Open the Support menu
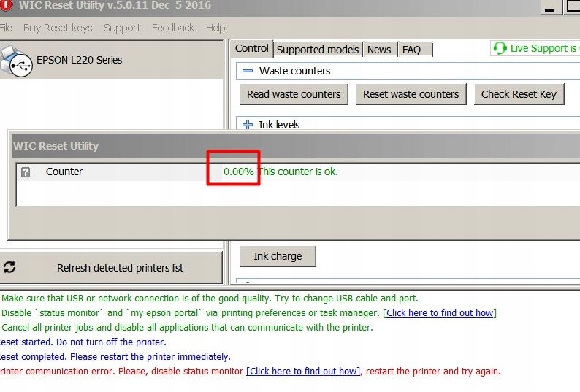Screen dimensions: 580x392 pyautogui.click(x=122, y=28)
